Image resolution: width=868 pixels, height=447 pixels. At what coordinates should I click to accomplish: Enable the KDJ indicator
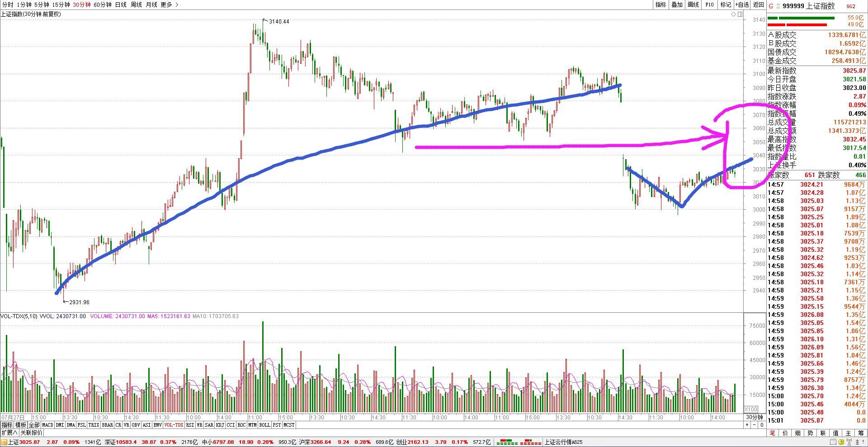[220, 425]
